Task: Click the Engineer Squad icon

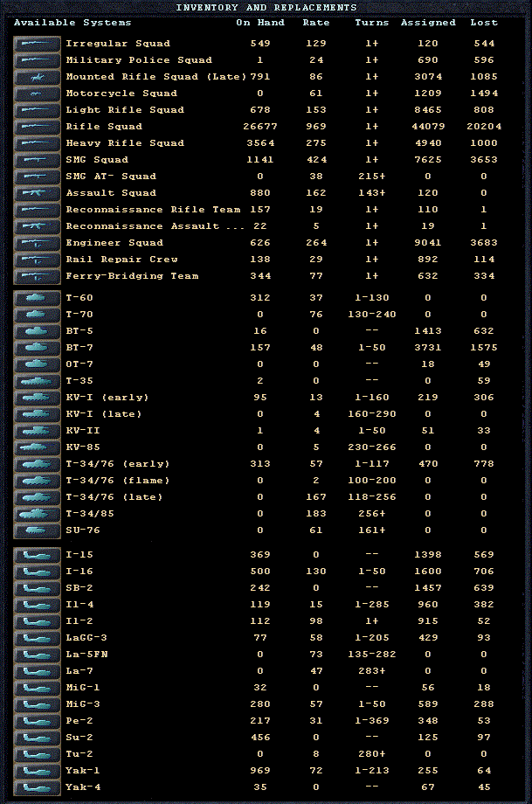Action: (x=37, y=243)
